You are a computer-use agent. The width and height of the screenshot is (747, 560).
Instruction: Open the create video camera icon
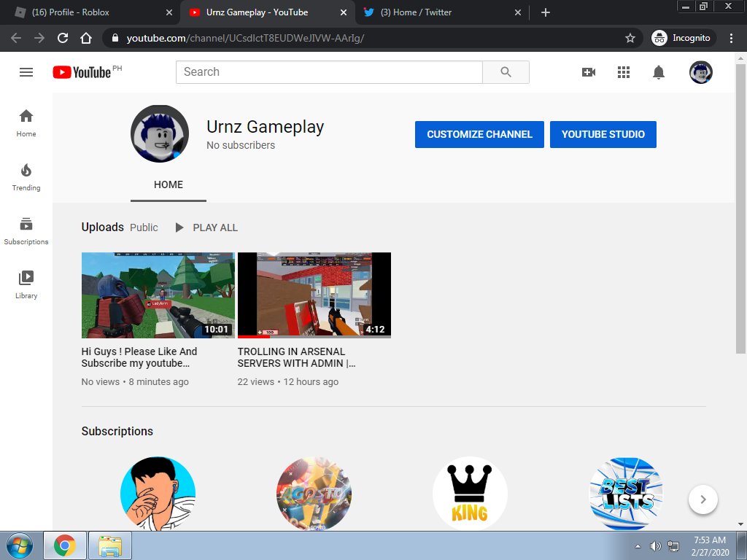point(589,72)
